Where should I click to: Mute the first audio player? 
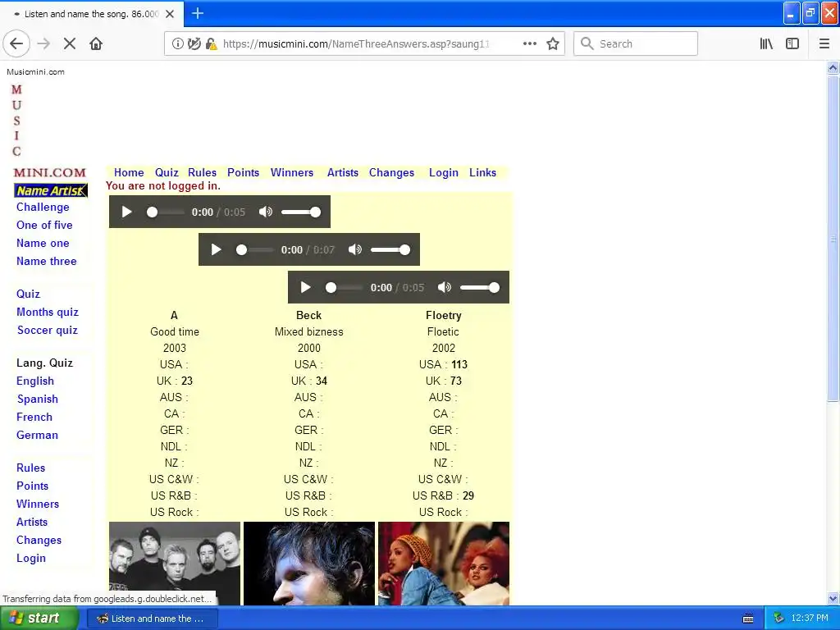tap(266, 212)
